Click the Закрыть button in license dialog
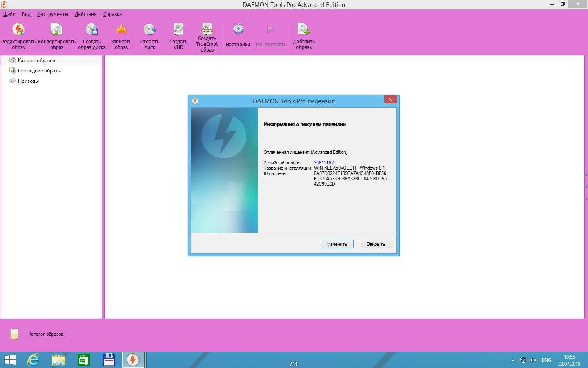The width and height of the screenshot is (588, 368). pos(376,244)
